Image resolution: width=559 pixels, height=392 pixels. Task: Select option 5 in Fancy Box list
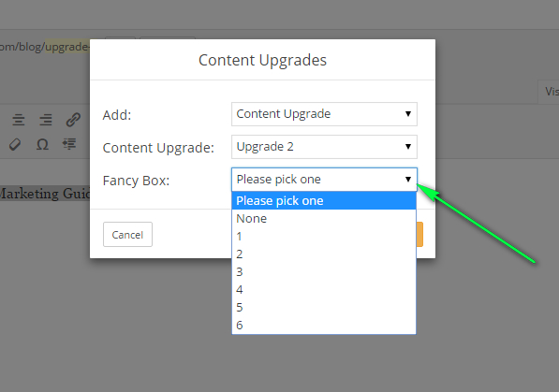coord(324,307)
